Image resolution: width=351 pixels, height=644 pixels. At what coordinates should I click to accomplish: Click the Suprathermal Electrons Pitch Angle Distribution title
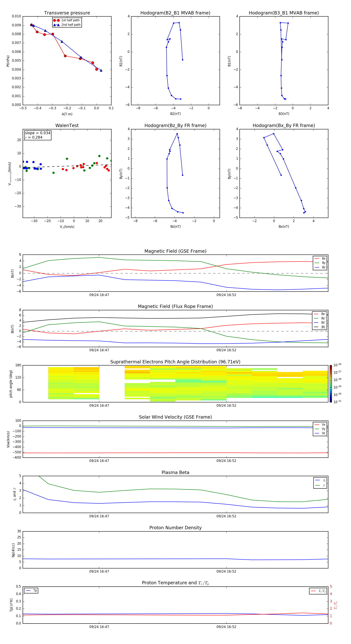[x=175, y=362]
